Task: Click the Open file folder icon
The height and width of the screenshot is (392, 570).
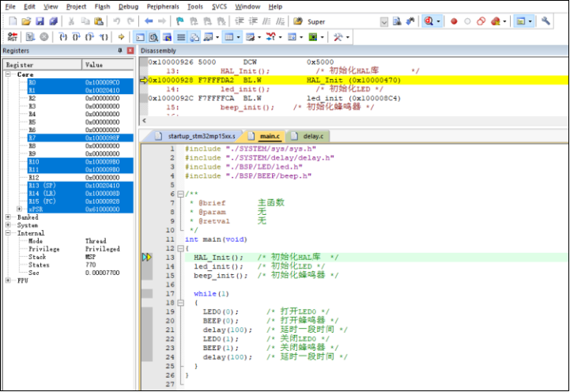Action: [x=26, y=21]
